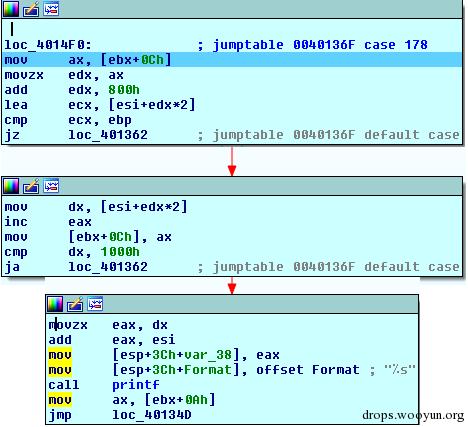The width and height of the screenshot is (468, 427).
Task: Click edit-comment pencil icon of top node
Action: pos(31,9)
